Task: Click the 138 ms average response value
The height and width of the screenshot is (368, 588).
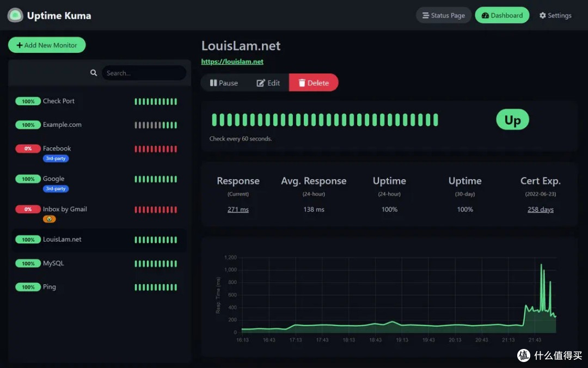Action: point(314,210)
